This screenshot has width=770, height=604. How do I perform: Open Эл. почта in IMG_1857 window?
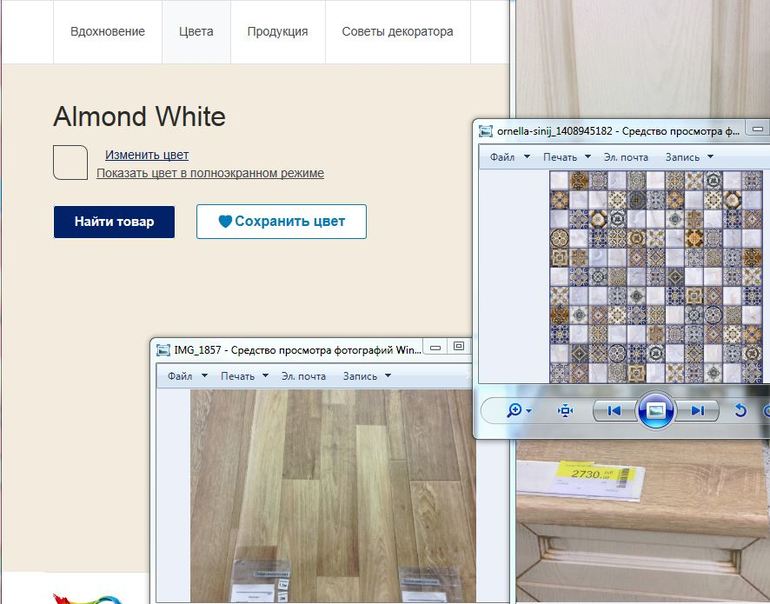point(303,376)
